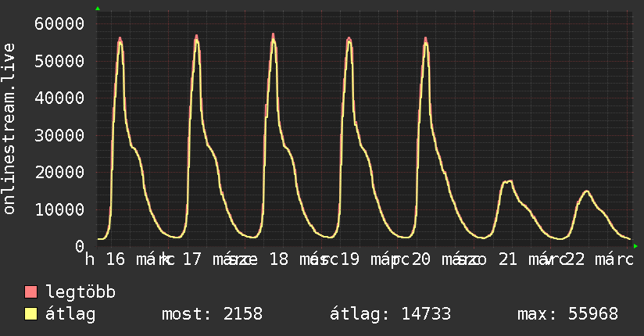Click the 40000 y-axis label

click(59, 98)
